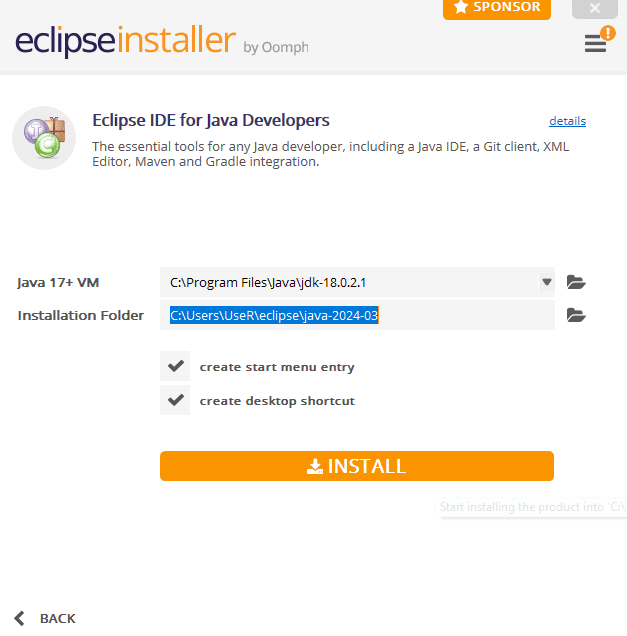Click the download icon on INSTALL button
627x636 pixels.
(x=315, y=466)
